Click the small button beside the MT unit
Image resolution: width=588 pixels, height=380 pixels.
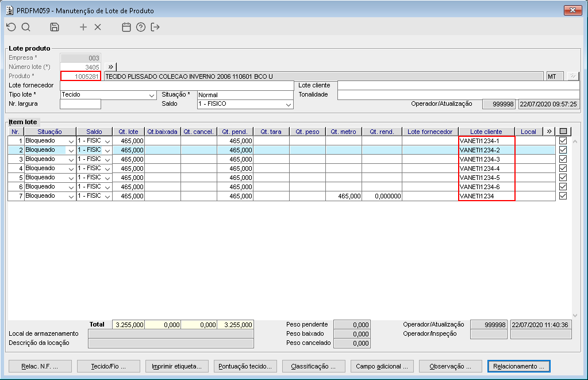click(573, 76)
